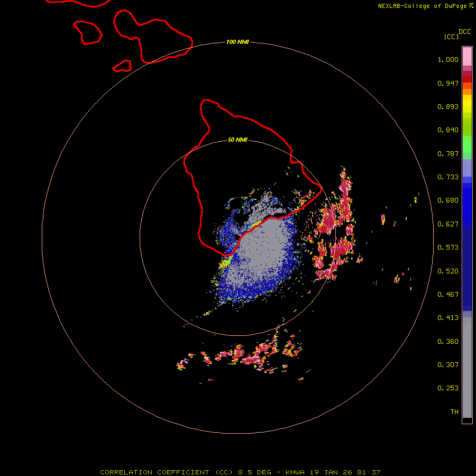The image size is (476, 476).
Task: Select the 0.413 value on color scale
Action: click(x=448, y=318)
